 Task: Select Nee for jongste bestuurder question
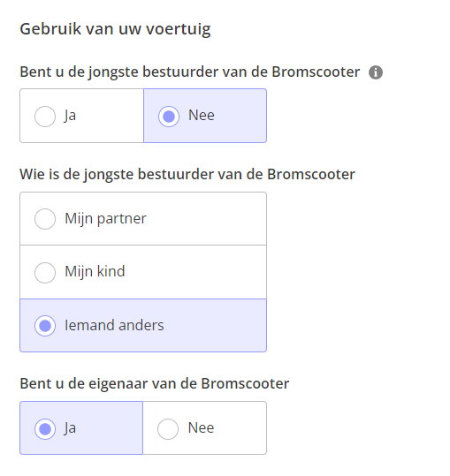(205, 116)
